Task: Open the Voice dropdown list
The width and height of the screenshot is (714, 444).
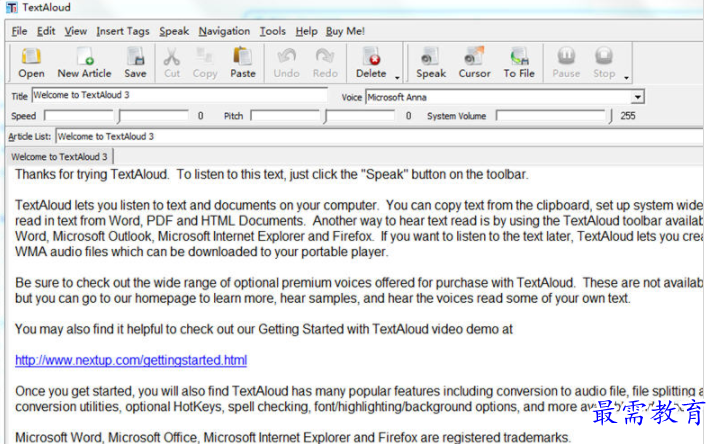Action: click(637, 97)
